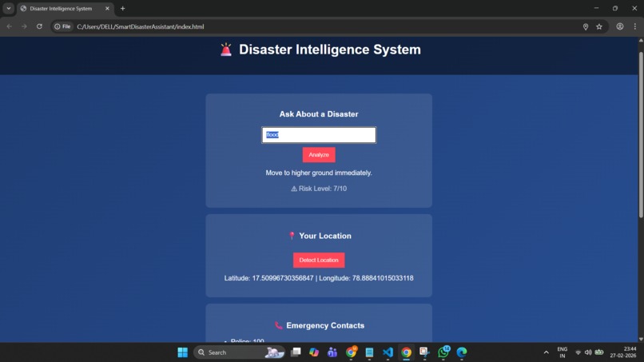
Task: Click the Emergency Contacts heading
Action: (x=319, y=325)
